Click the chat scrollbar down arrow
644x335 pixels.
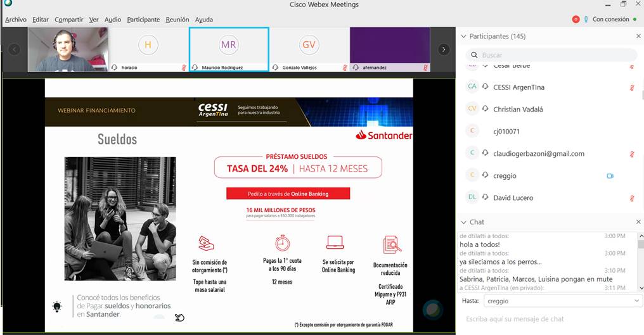(640, 288)
